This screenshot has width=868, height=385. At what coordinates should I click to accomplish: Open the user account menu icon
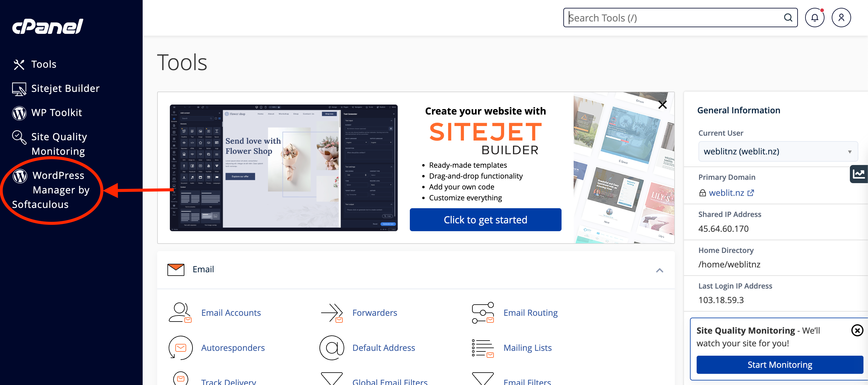point(841,18)
